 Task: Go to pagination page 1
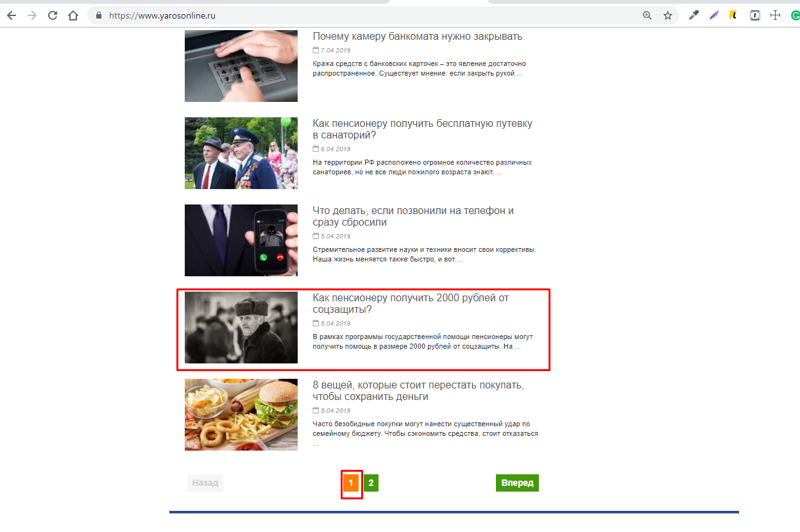[351, 483]
